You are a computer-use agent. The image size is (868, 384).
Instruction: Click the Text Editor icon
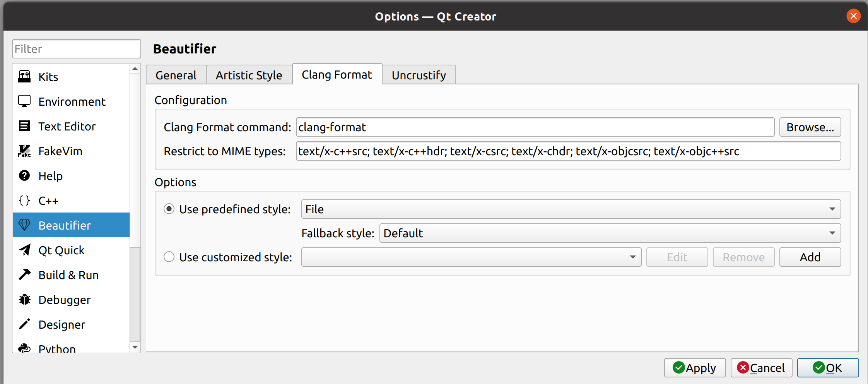click(x=24, y=126)
